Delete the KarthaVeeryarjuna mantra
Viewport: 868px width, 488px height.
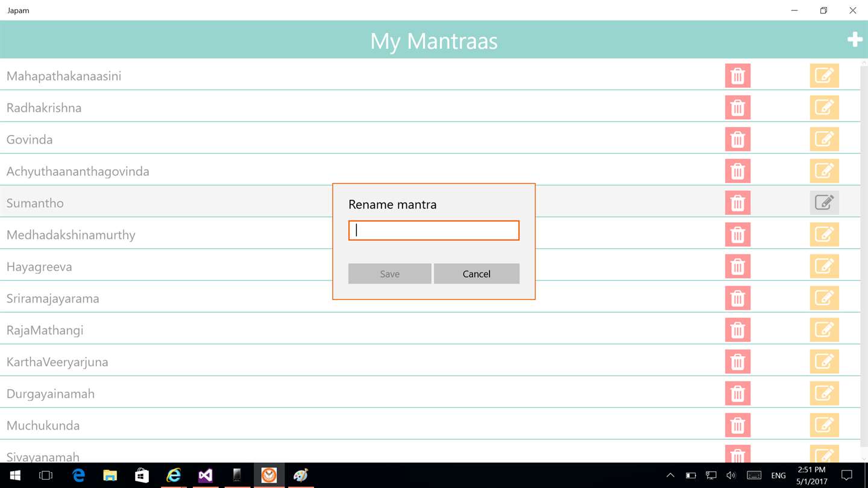(737, 362)
